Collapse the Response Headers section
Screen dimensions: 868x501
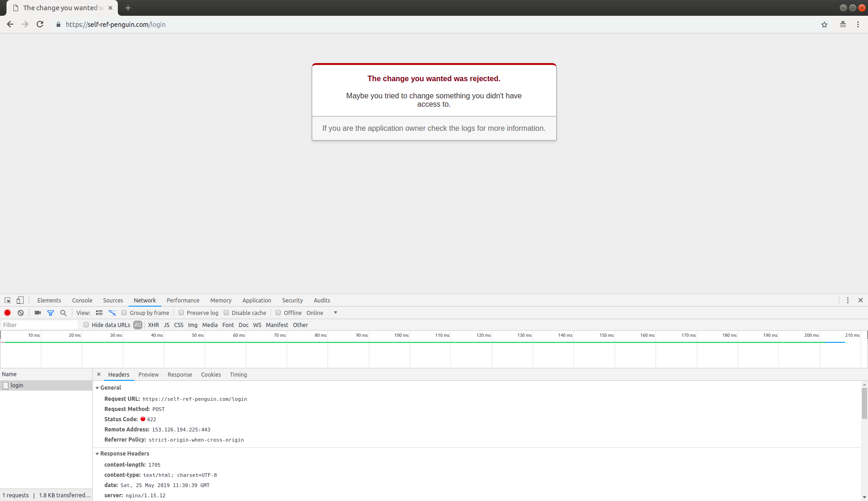click(x=97, y=454)
